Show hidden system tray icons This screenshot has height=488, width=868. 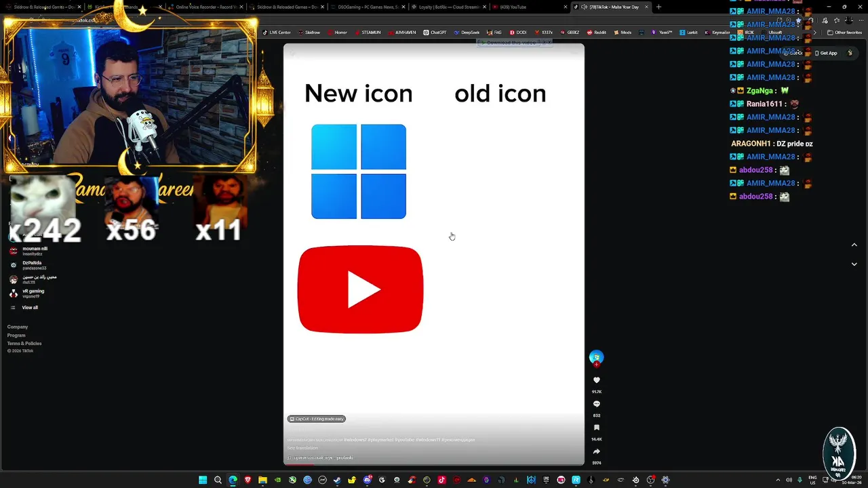[x=778, y=480]
